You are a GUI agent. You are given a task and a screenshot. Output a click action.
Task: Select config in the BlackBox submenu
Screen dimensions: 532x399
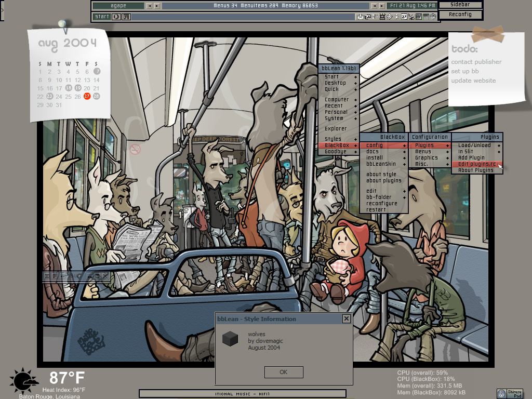[x=384, y=145]
